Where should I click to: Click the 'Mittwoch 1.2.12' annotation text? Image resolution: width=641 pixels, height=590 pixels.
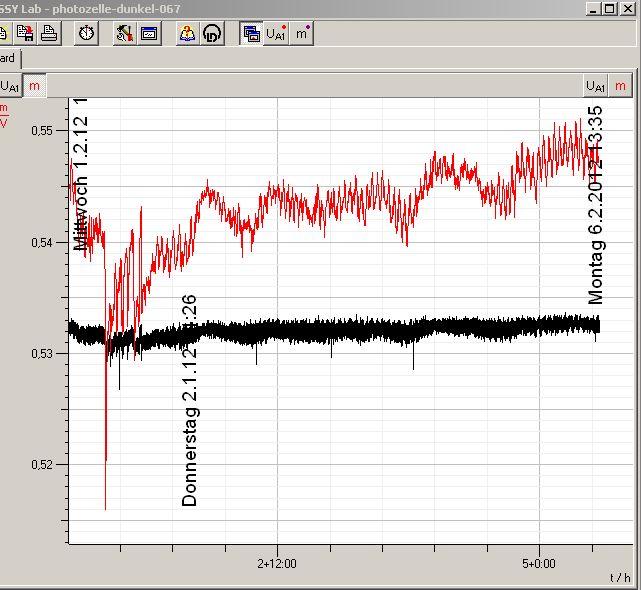point(80,175)
